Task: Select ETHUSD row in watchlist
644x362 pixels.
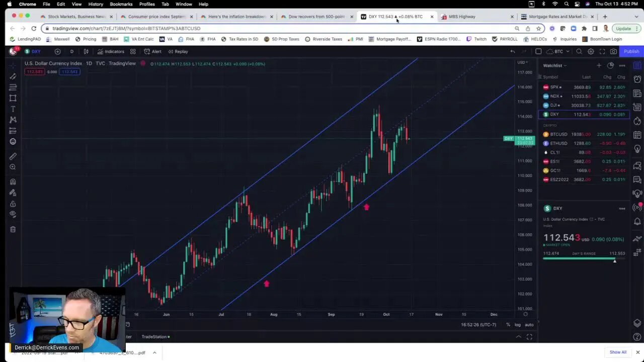Action: pos(584,143)
